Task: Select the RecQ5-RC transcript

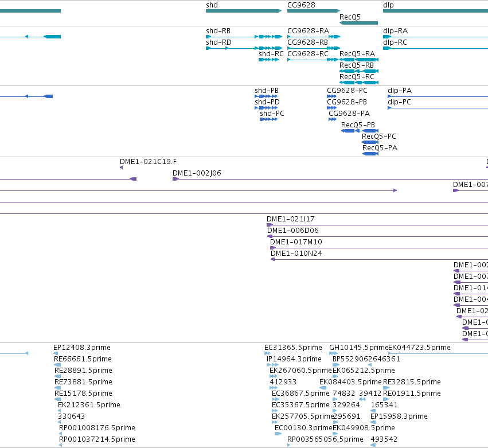Action: (x=359, y=83)
